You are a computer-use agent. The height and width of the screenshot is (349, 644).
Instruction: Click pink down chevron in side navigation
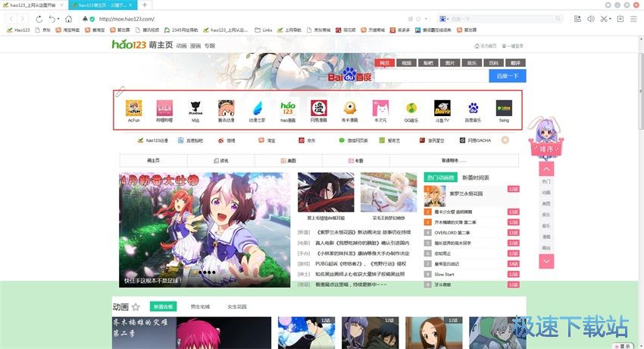click(546, 261)
